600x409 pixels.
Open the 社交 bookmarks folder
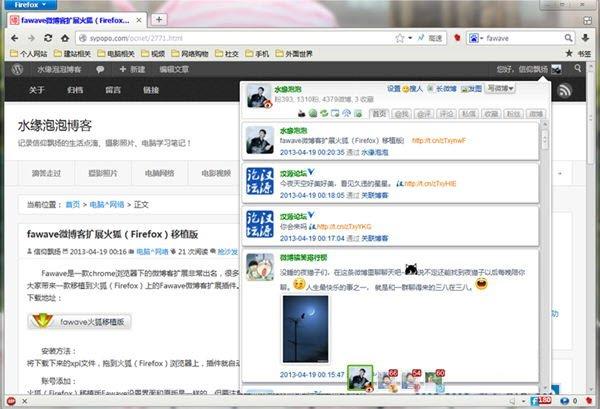(227, 54)
